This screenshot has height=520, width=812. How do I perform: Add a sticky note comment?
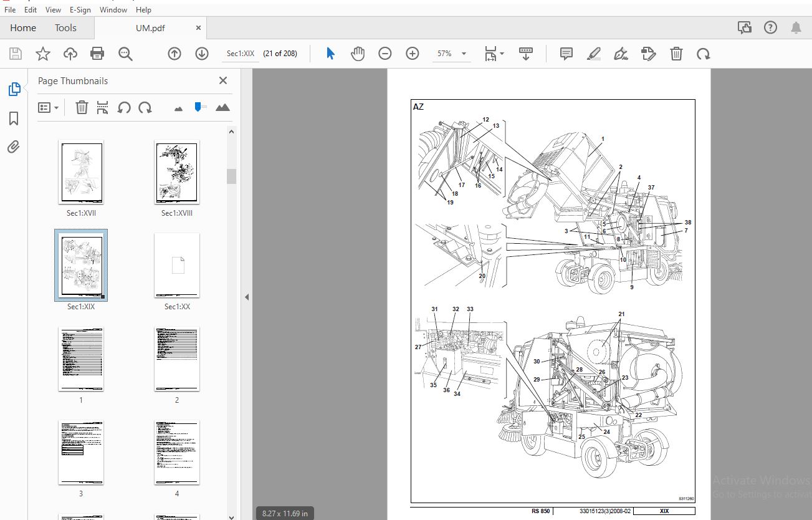pyautogui.click(x=566, y=54)
